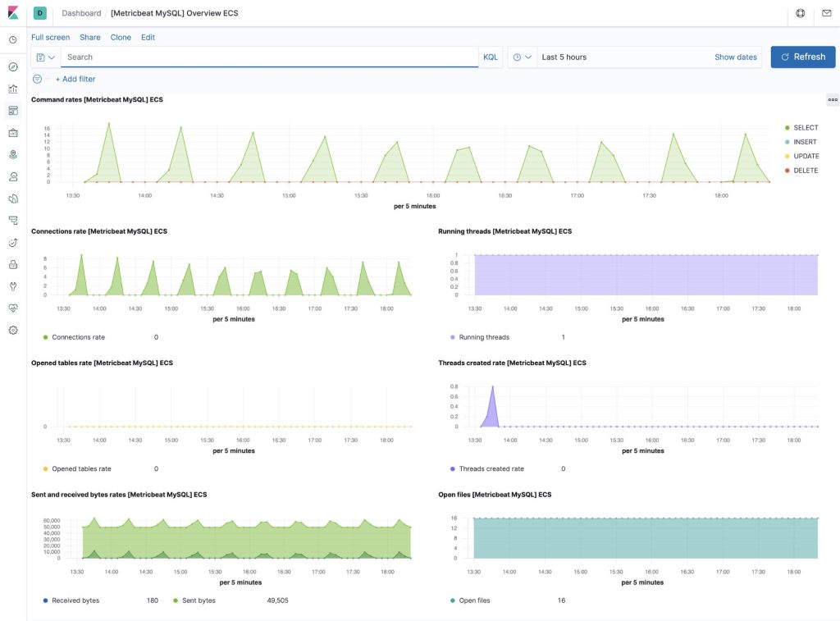Click Show dates
840x621 pixels.
click(736, 57)
